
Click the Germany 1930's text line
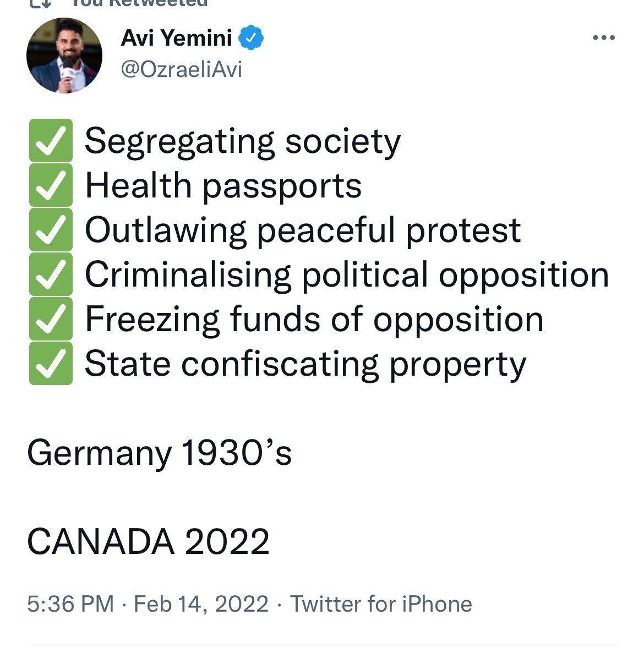[x=159, y=453]
